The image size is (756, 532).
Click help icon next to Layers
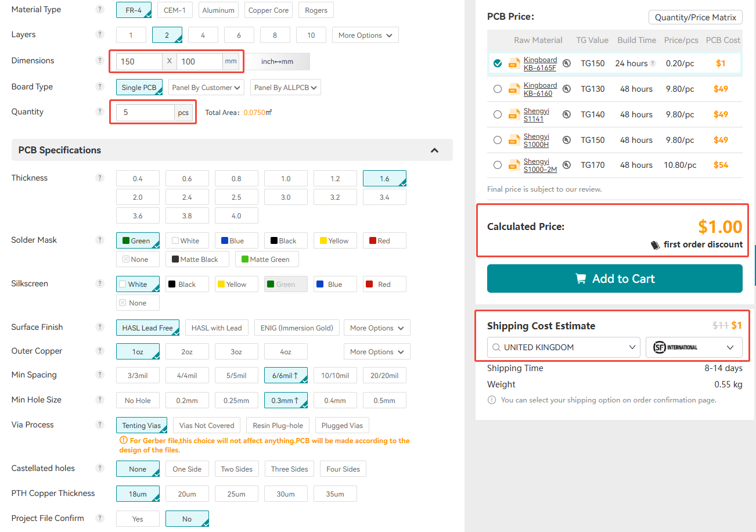[100, 34]
